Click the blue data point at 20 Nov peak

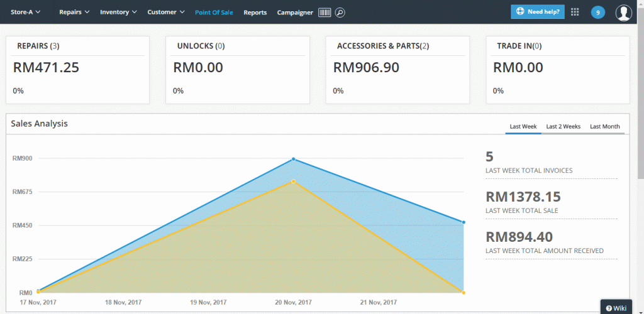[293, 159]
